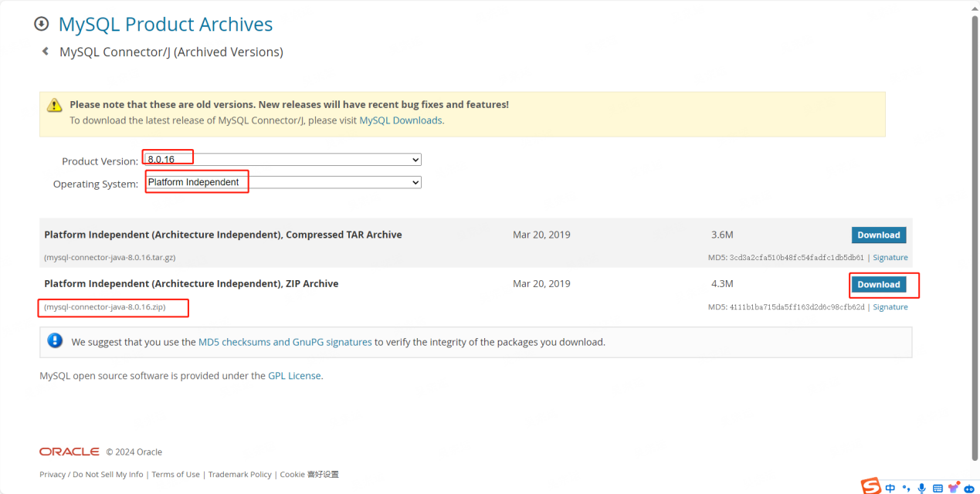Download the Compressed TAR Archive
Image resolution: width=980 pixels, height=494 pixels.
[879, 235]
